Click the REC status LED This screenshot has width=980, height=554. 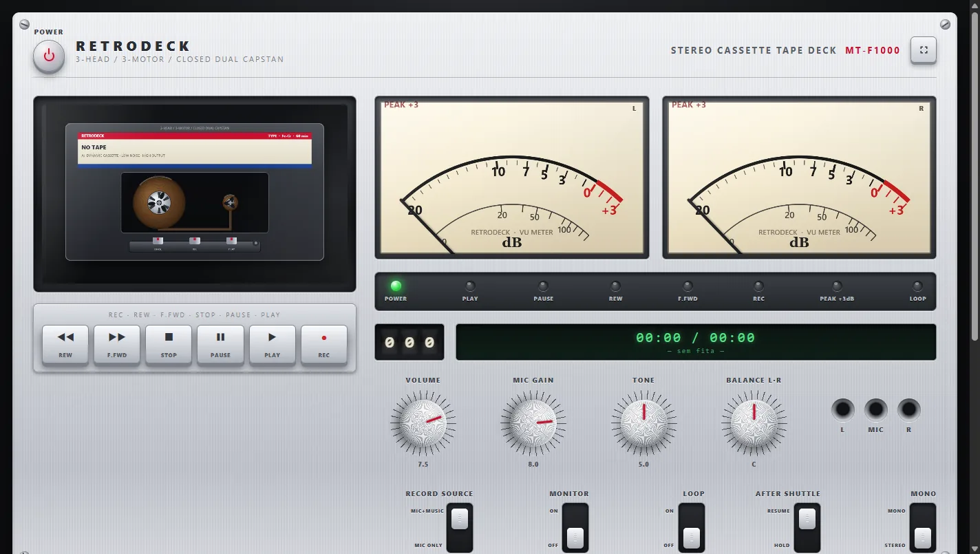758,286
